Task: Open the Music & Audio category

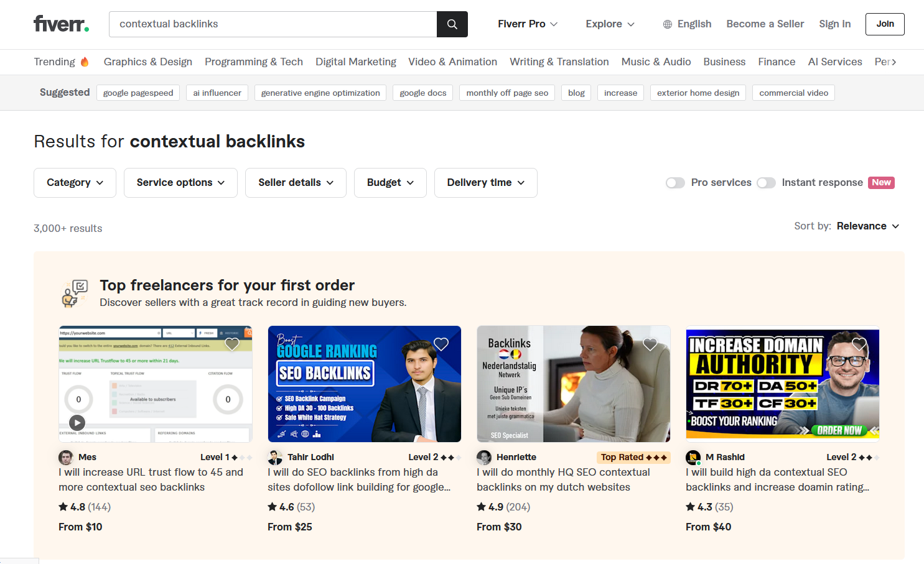Action: 656,62
